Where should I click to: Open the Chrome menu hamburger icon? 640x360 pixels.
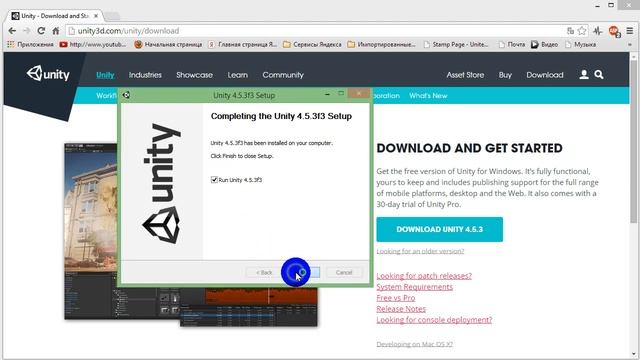630,31
